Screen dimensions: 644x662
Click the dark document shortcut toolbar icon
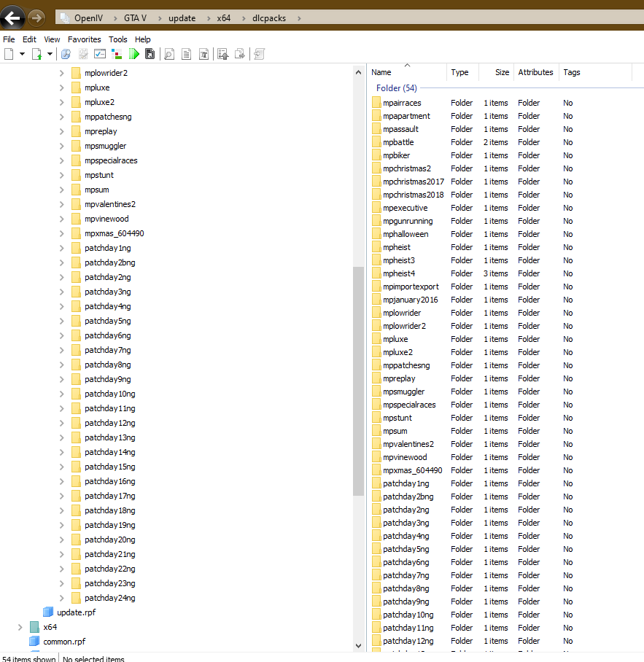(x=150, y=54)
